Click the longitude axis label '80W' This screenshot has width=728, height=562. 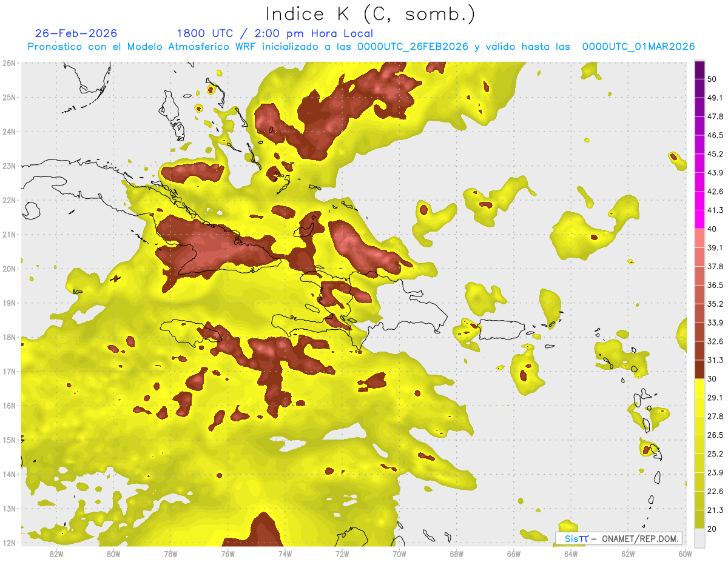pyautogui.click(x=113, y=554)
